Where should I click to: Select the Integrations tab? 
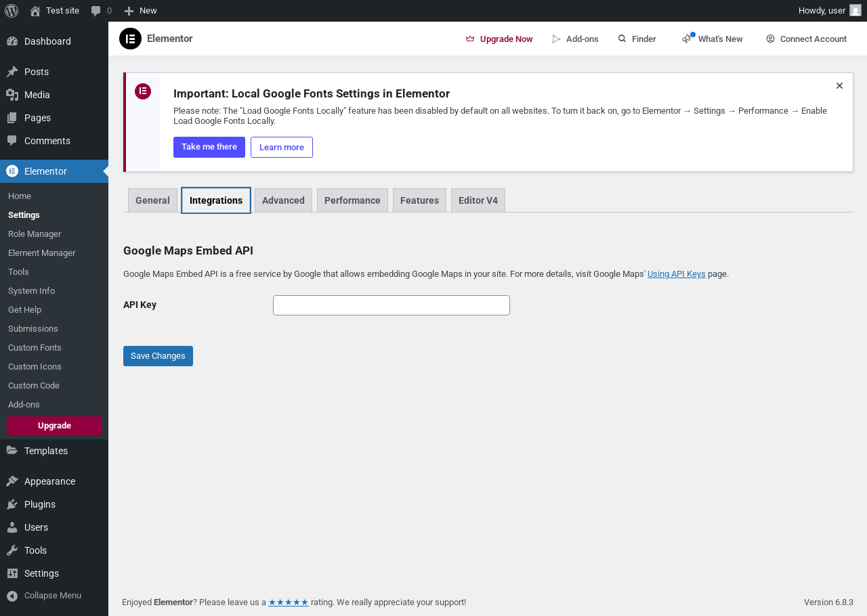coord(216,200)
